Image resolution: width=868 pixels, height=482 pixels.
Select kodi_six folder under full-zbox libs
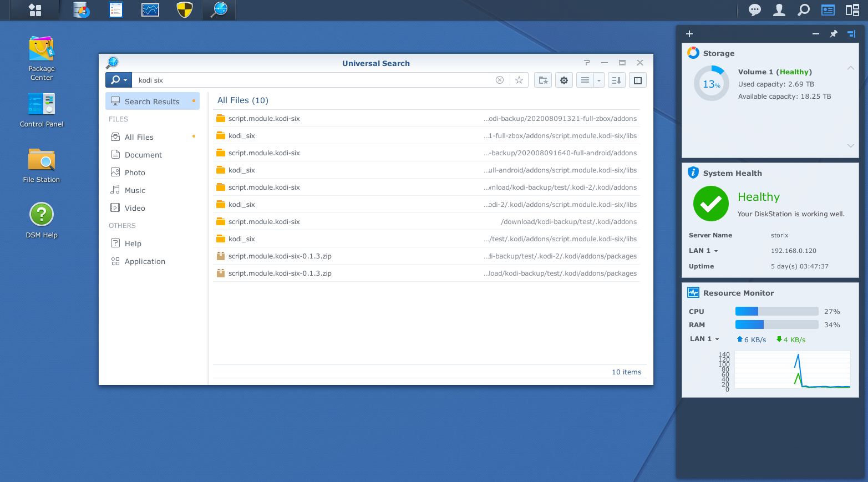click(426, 135)
